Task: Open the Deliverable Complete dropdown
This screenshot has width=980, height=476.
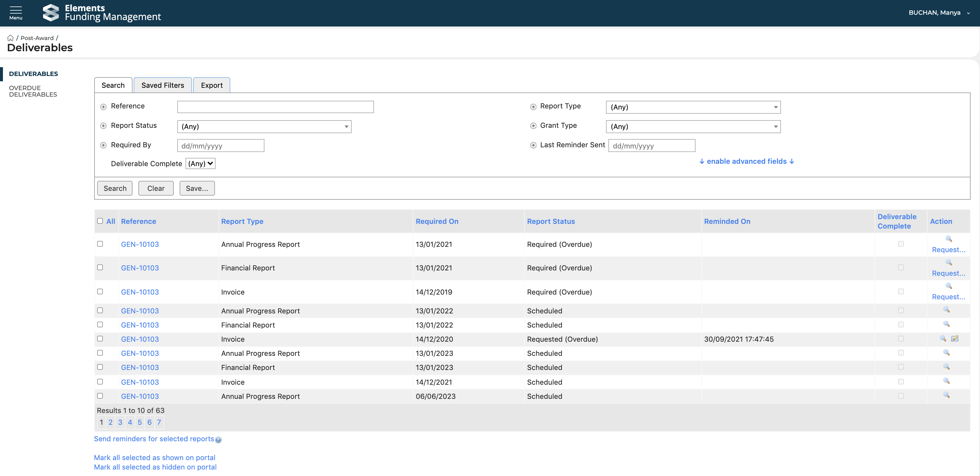Action: click(201, 163)
